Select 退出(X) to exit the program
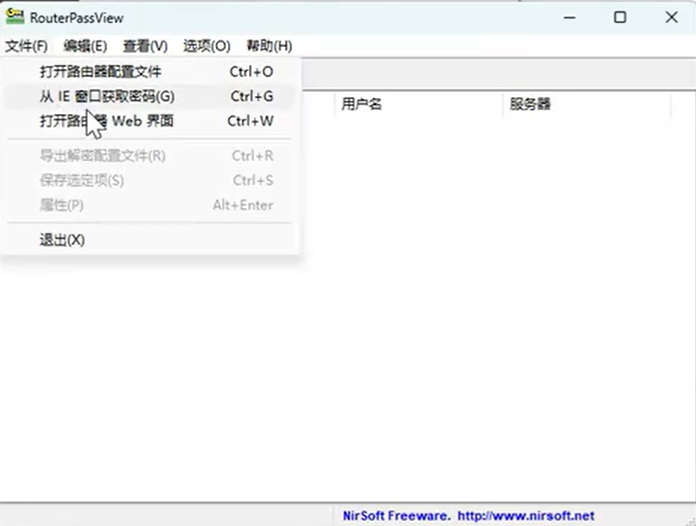 [150, 240]
